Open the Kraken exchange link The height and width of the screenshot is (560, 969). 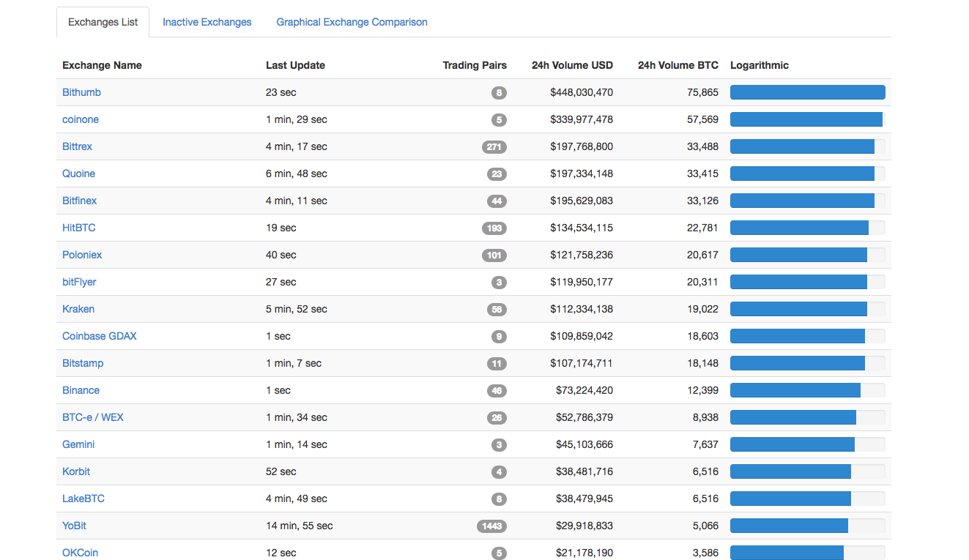pyautogui.click(x=78, y=309)
